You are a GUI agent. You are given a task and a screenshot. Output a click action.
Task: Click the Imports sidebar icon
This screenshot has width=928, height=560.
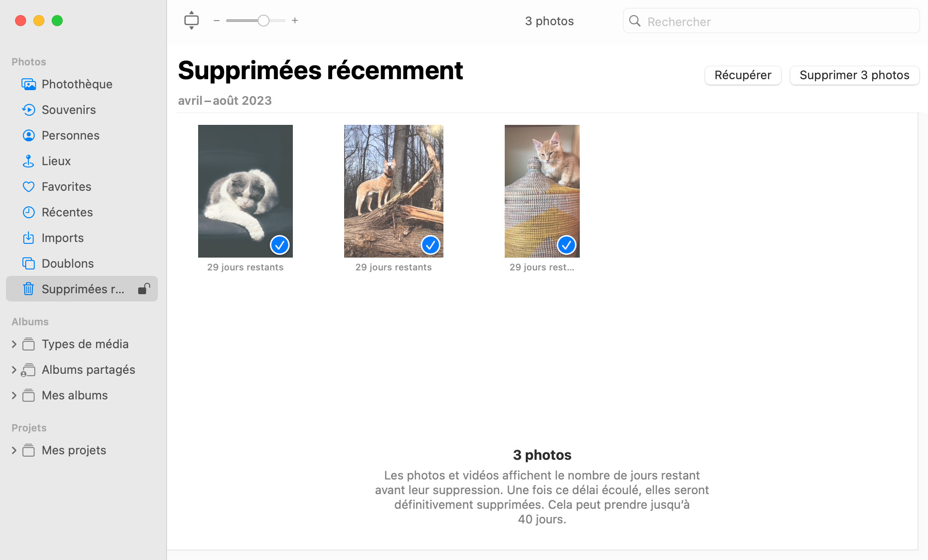click(x=28, y=237)
